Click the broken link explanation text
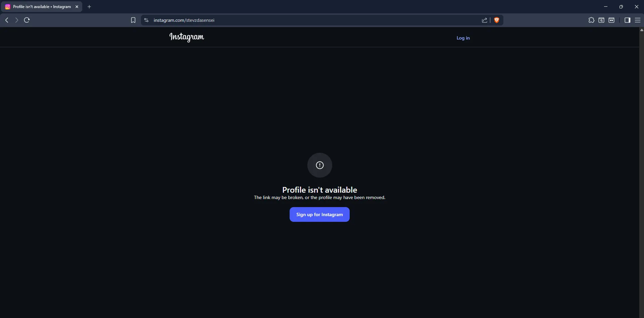This screenshot has height=318, width=644. pos(320,198)
